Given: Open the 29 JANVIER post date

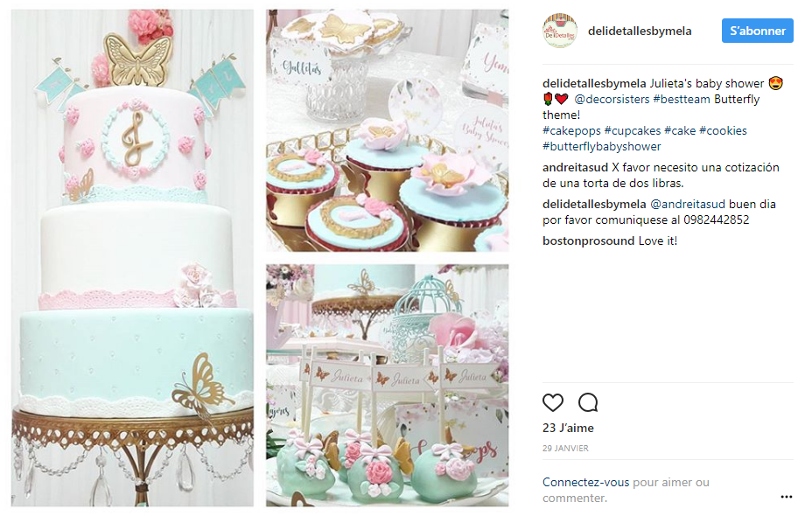Looking at the screenshot, I should (x=565, y=448).
